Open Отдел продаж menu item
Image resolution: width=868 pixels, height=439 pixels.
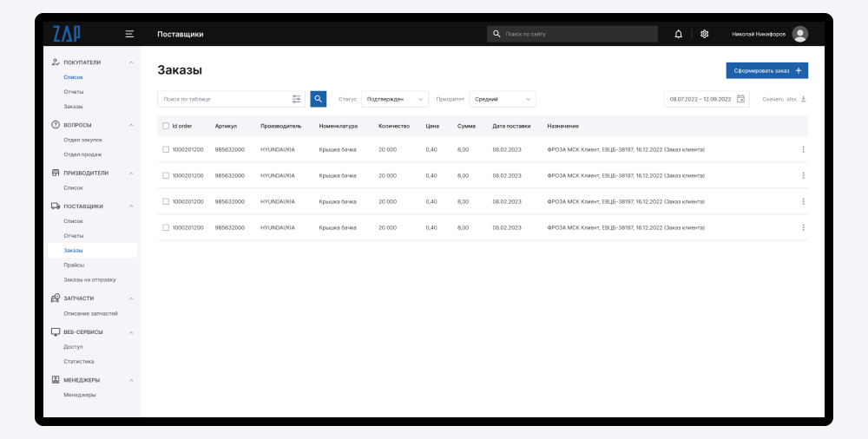tap(82, 154)
